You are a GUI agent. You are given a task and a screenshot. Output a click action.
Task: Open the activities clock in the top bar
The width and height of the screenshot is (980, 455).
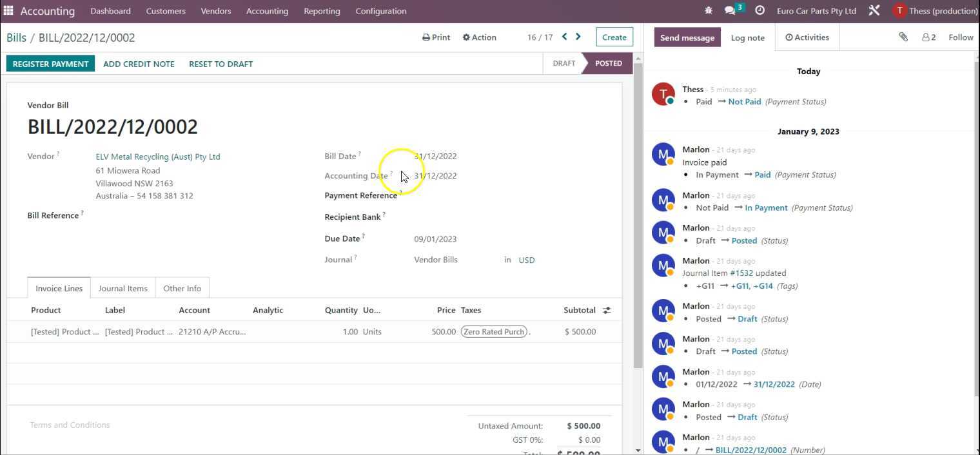(x=759, y=10)
